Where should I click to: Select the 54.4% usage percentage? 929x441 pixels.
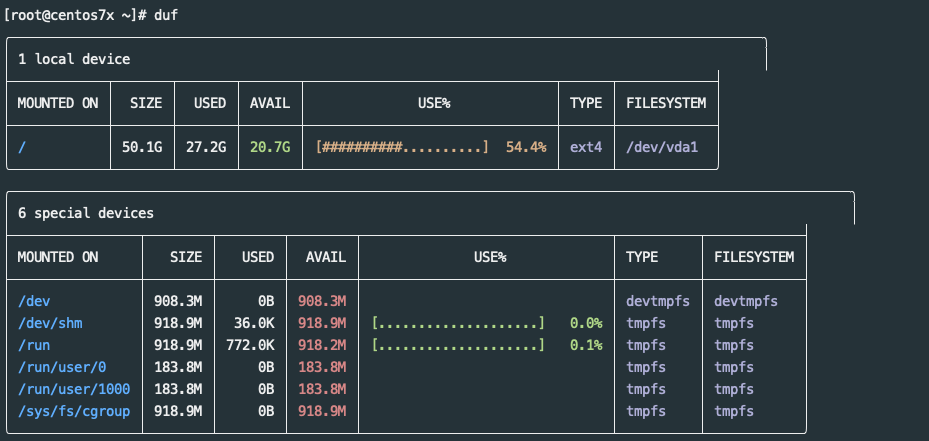point(526,147)
